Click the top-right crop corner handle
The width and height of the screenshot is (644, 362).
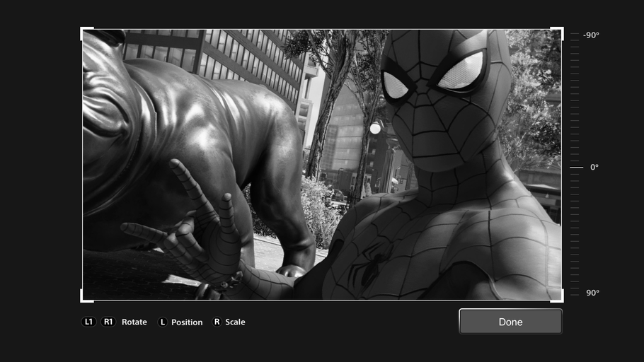(557, 34)
